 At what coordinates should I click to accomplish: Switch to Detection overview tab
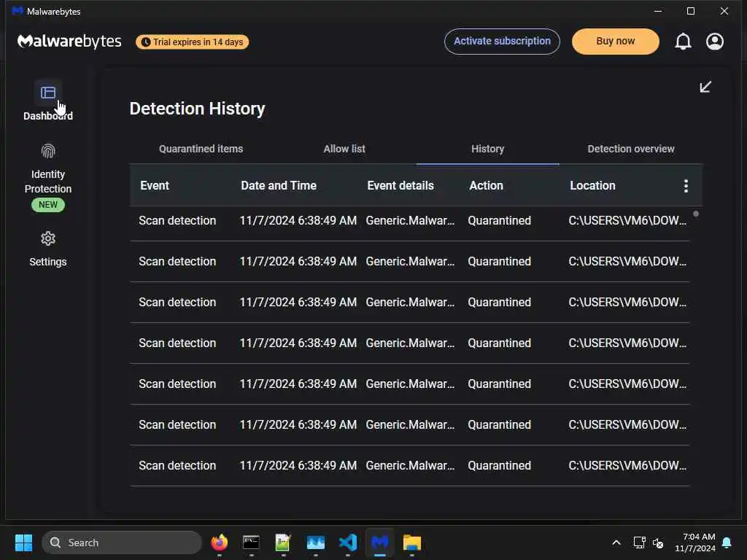[631, 149]
